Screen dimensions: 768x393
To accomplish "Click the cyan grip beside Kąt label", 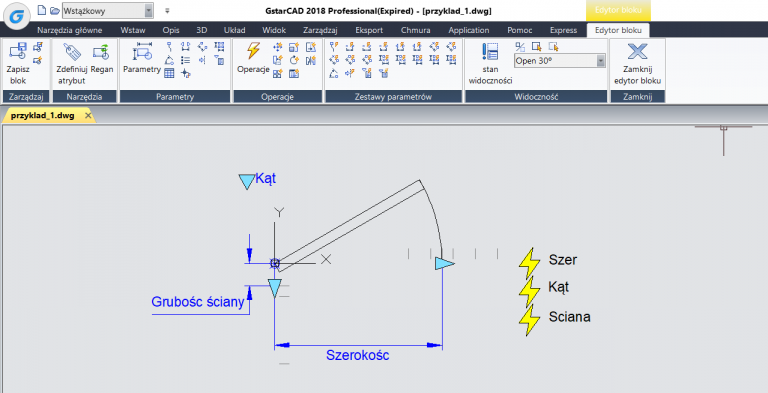I will tap(246, 181).
